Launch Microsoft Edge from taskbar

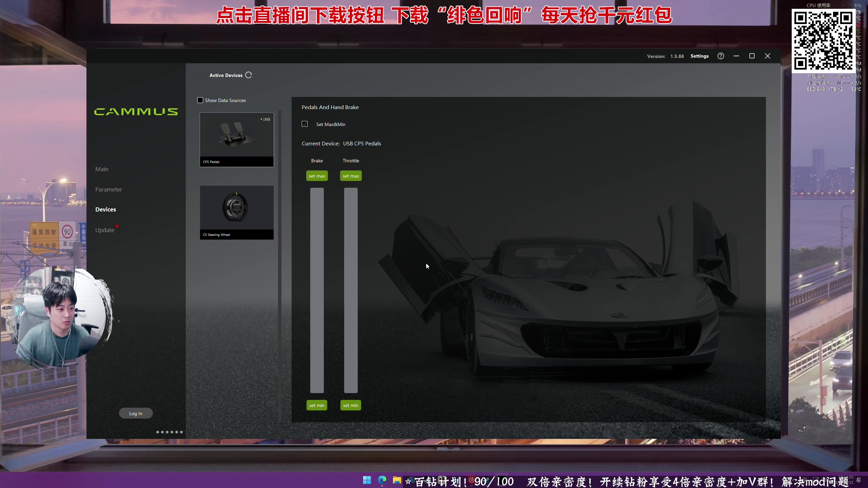pos(382,480)
